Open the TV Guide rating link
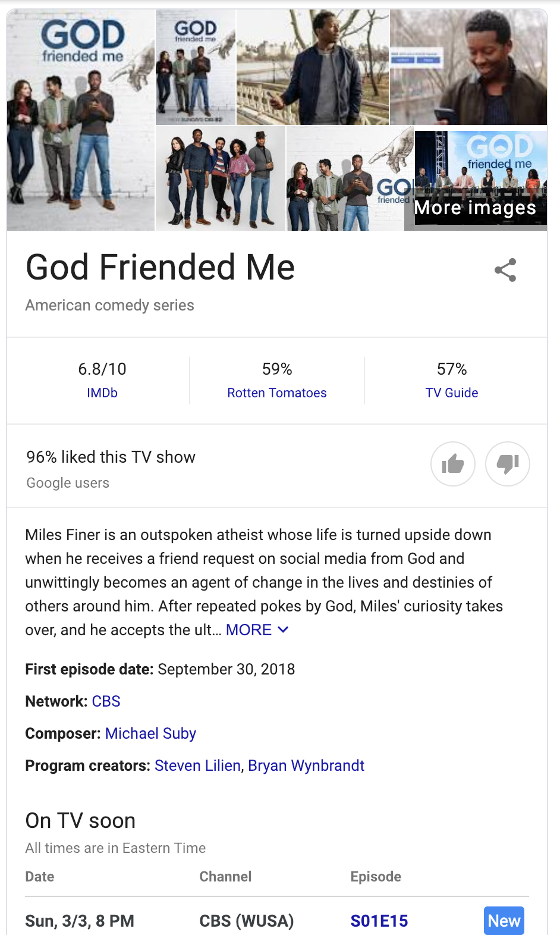The width and height of the screenshot is (560, 935). (x=451, y=393)
